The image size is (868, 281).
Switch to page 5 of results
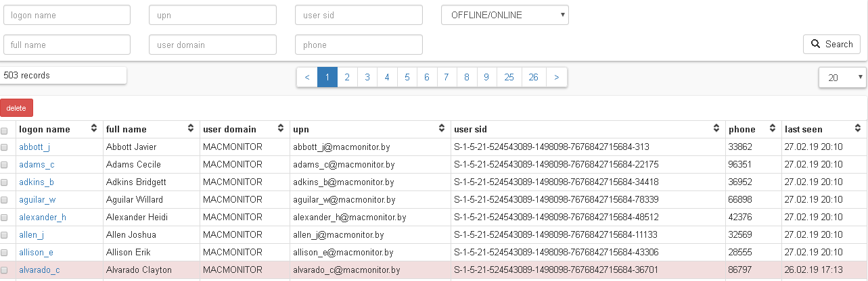(407, 78)
